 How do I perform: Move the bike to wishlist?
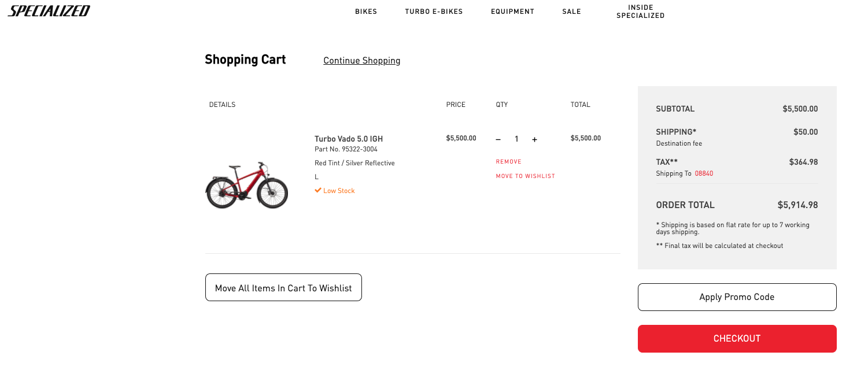(525, 176)
